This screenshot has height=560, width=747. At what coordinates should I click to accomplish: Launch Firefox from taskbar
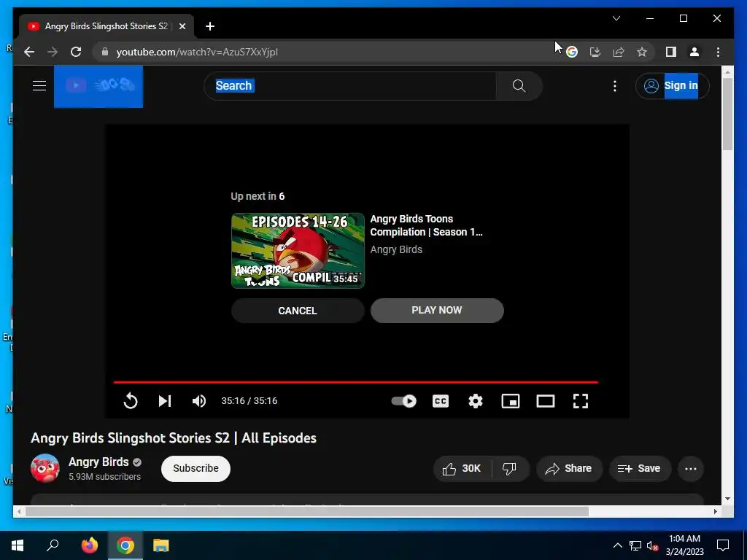coord(90,545)
